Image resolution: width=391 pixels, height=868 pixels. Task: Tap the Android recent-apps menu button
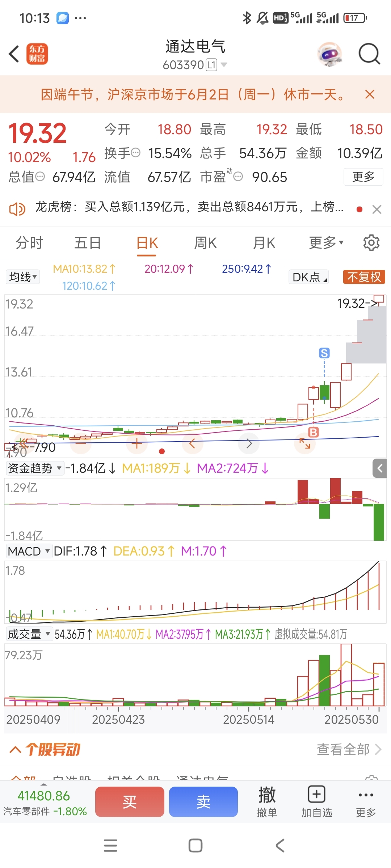pos(110,846)
